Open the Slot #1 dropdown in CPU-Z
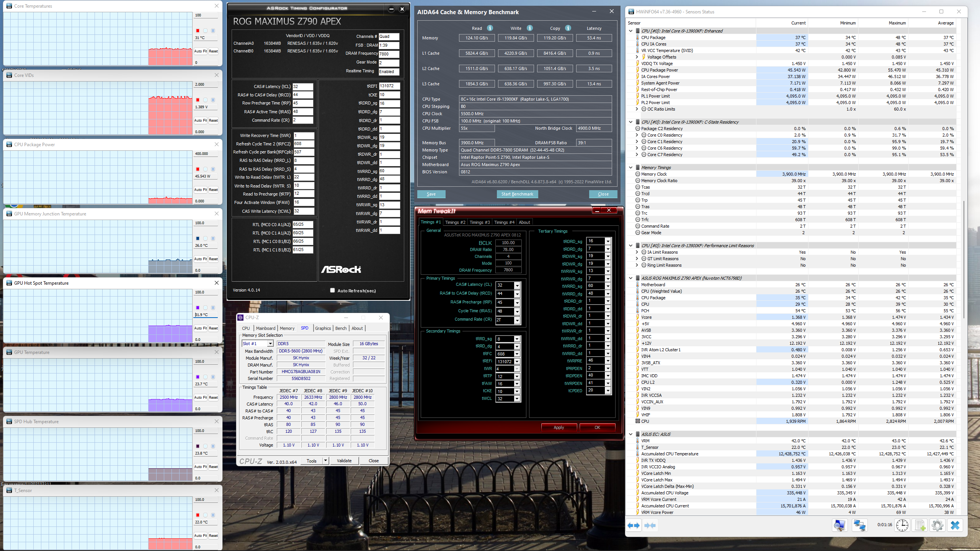This screenshot has height=551, width=980. (270, 344)
